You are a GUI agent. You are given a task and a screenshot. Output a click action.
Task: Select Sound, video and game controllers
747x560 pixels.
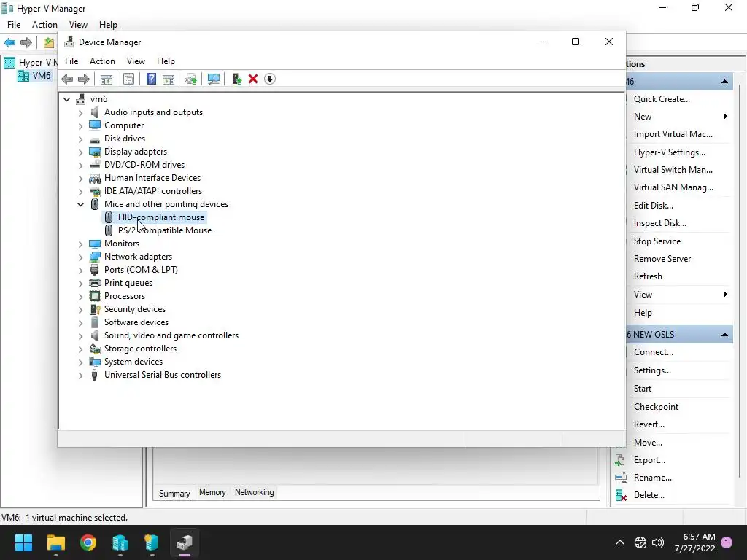tap(171, 335)
